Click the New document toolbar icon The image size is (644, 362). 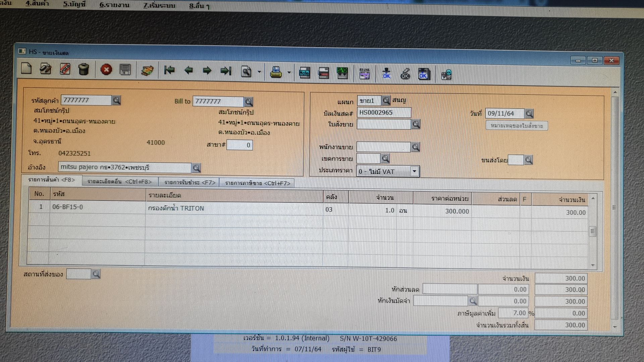pyautogui.click(x=26, y=68)
